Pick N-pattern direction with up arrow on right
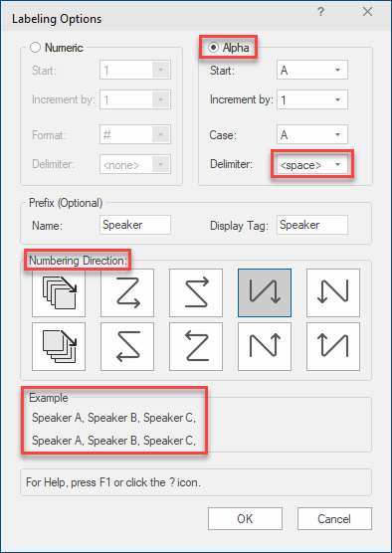Screen dimensions: 392x553 pos(265,346)
